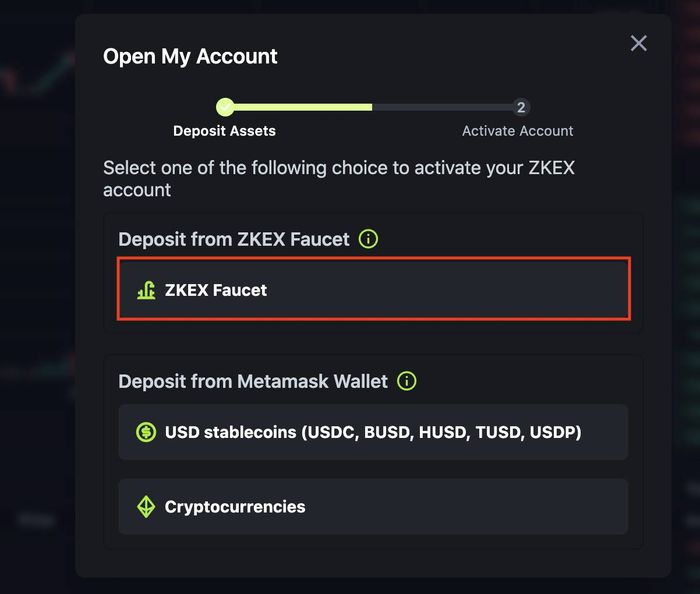Viewport: 700px width, 594px height.
Task: Select the ZKEX Faucet deposit option
Action: (x=374, y=289)
